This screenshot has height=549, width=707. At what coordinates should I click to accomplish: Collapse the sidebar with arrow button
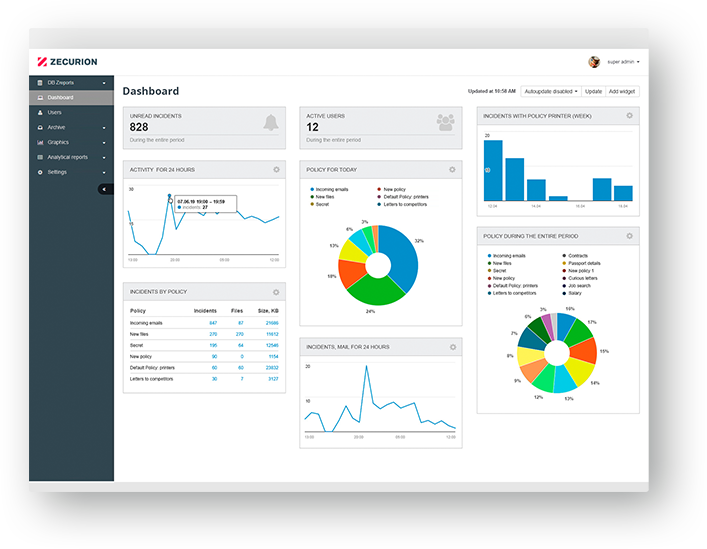coord(105,189)
